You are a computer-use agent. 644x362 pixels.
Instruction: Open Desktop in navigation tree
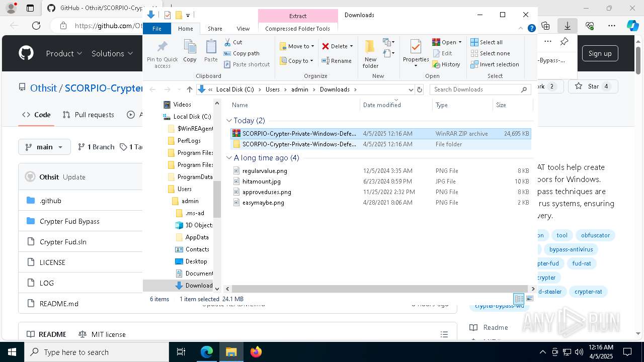point(196,261)
